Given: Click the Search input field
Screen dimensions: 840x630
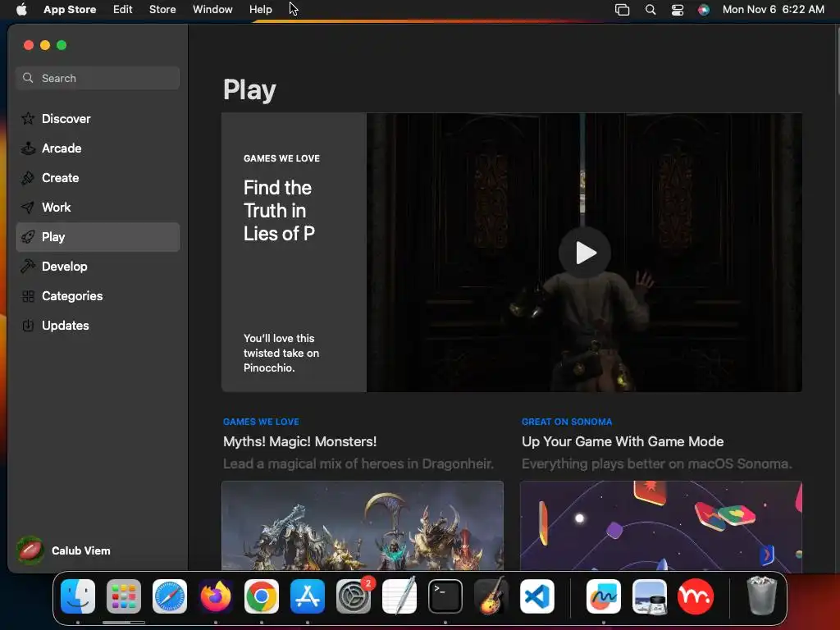Looking at the screenshot, I should 98,78.
